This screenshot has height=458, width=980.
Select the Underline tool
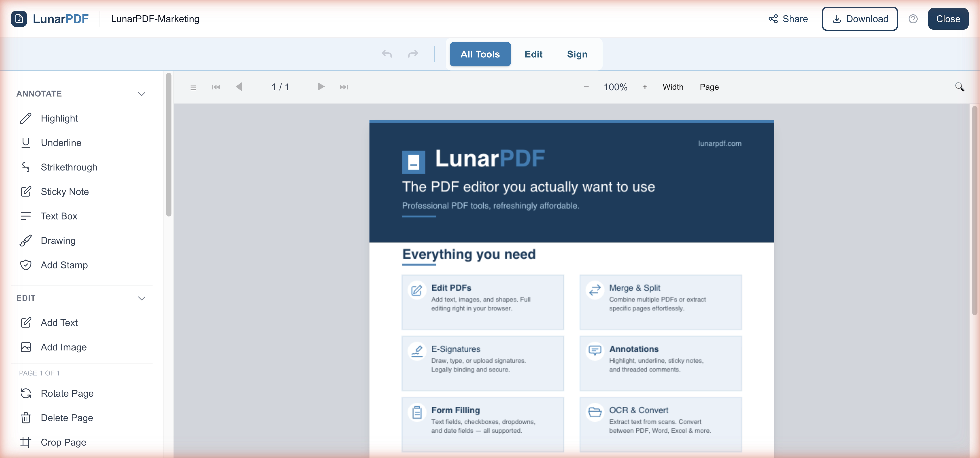tap(61, 143)
